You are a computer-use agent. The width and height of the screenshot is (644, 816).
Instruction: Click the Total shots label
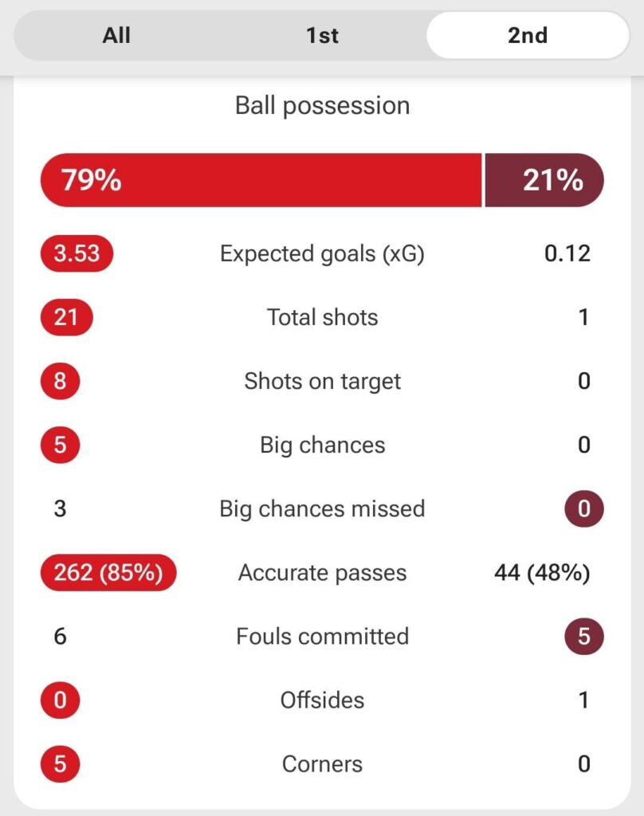[320, 317]
